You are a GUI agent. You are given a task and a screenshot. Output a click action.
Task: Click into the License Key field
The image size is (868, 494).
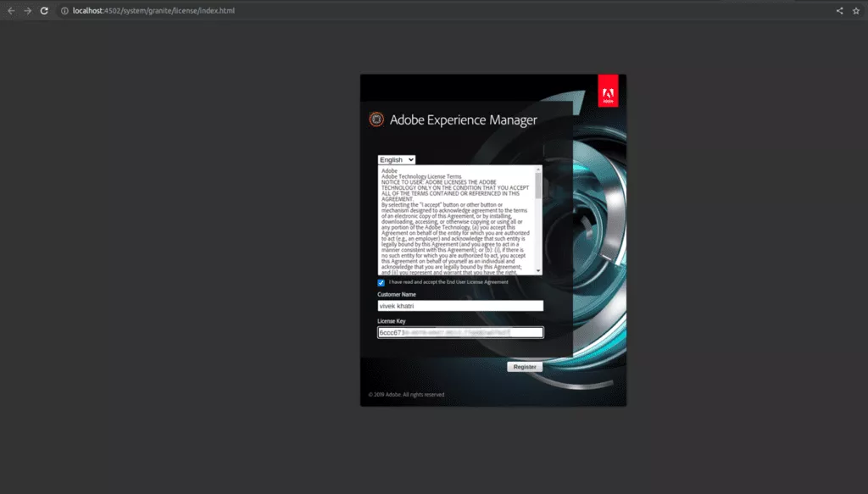click(459, 333)
